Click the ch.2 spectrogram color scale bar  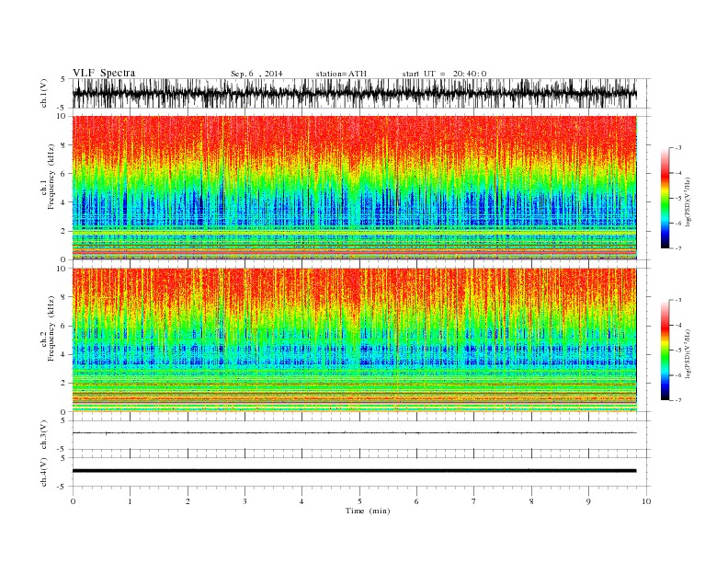[x=665, y=350]
